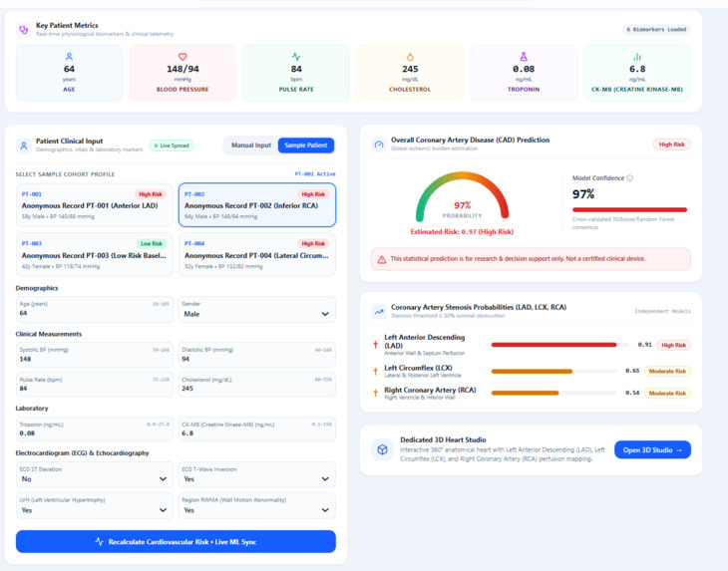Image resolution: width=728 pixels, height=571 pixels.
Task: Click the gauge icon beside Overall CAD Prediction
Action: tap(379, 144)
